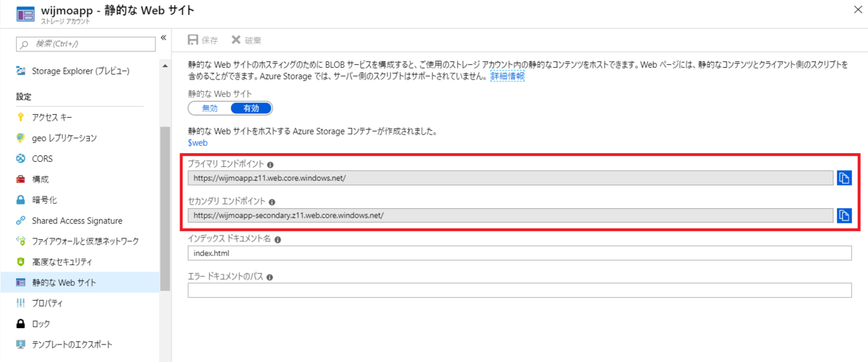The width and height of the screenshot is (868, 362).
Task: Click the firewall icon for ファイアウォールと仮想ネットワーク
Action: [20, 241]
